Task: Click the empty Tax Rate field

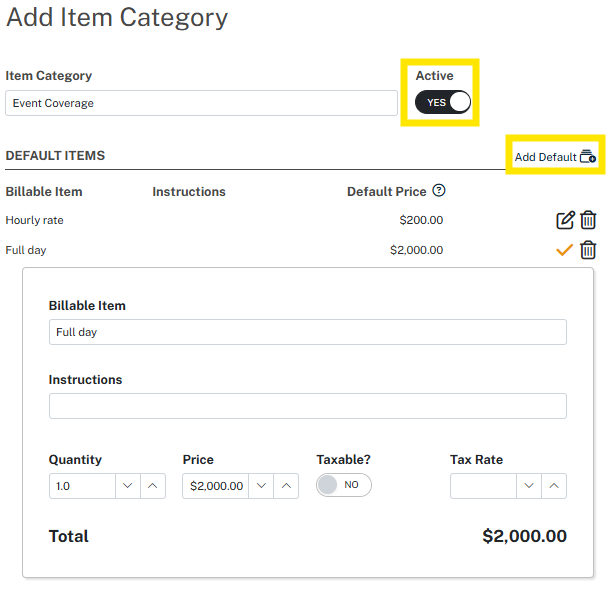Action: click(484, 486)
